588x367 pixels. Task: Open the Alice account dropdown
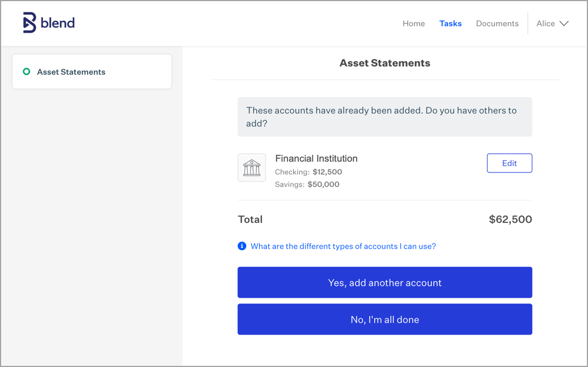[552, 23]
